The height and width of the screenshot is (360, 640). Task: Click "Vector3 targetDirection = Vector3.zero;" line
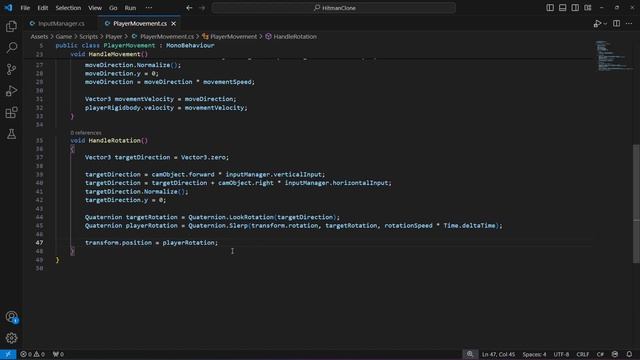pyautogui.click(x=157, y=157)
